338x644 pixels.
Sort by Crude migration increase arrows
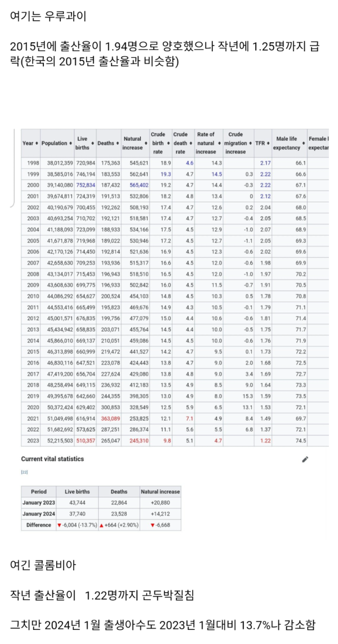pos(251,144)
